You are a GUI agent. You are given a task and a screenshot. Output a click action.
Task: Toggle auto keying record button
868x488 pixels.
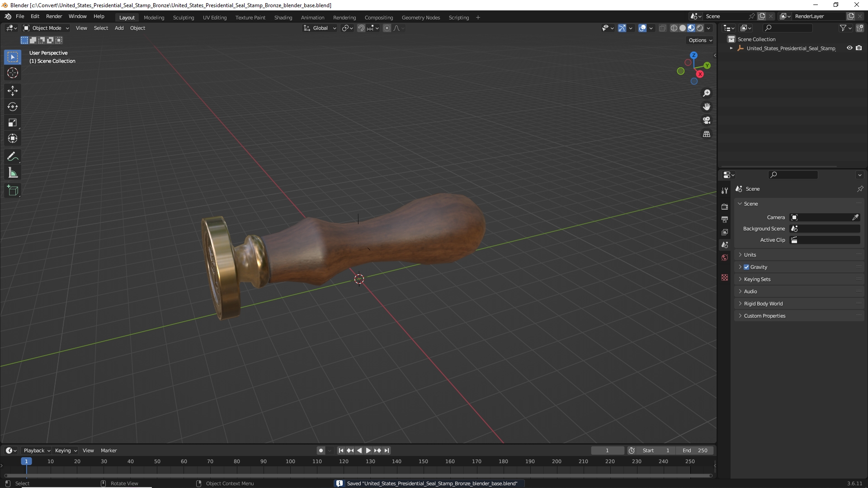321,450
